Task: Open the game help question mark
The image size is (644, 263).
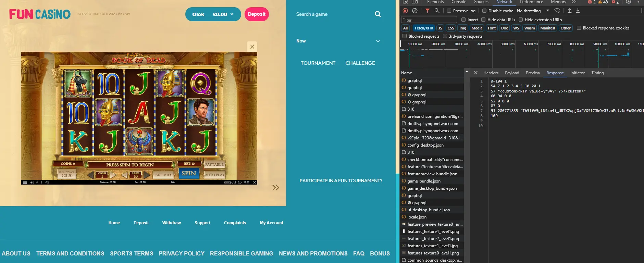Action: pos(42,182)
